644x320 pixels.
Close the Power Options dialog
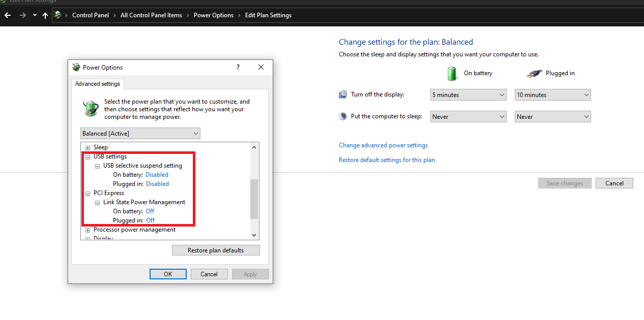tap(261, 67)
